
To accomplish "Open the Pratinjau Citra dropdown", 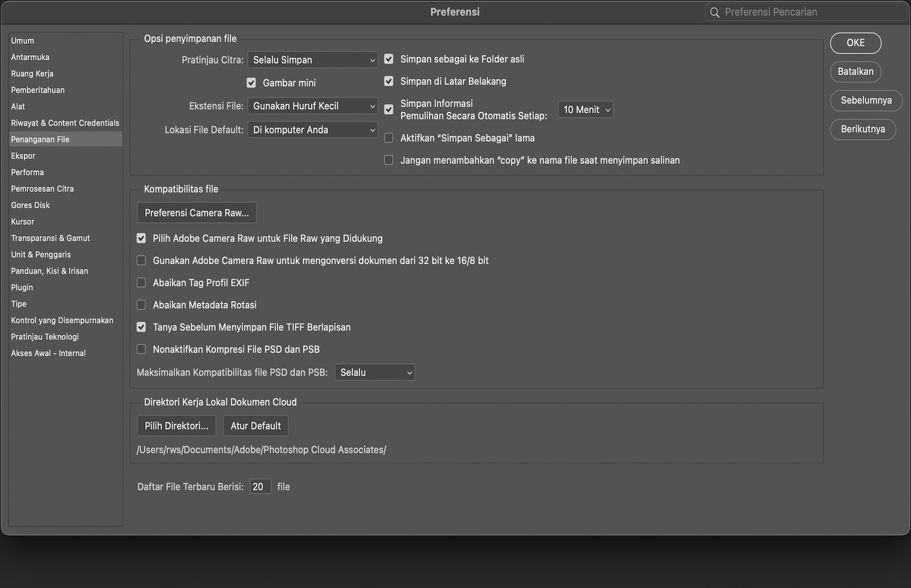I will pyautogui.click(x=313, y=59).
